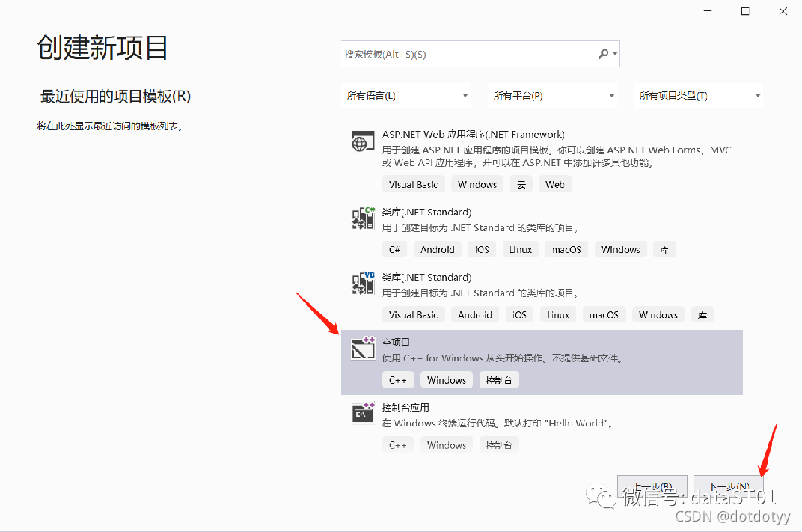Click the 库 tag in C# class library
The image size is (802, 532).
pyautogui.click(x=664, y=250)
